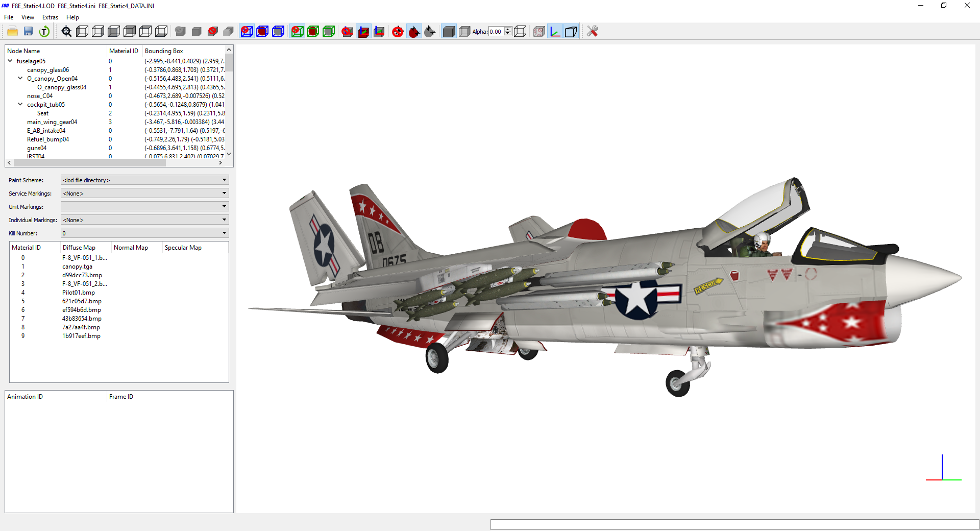Image resolution: width=980 pixels, height=531 pixels.
Task: Toggle the RGB coordinate axes display
Action: point(555,32)
